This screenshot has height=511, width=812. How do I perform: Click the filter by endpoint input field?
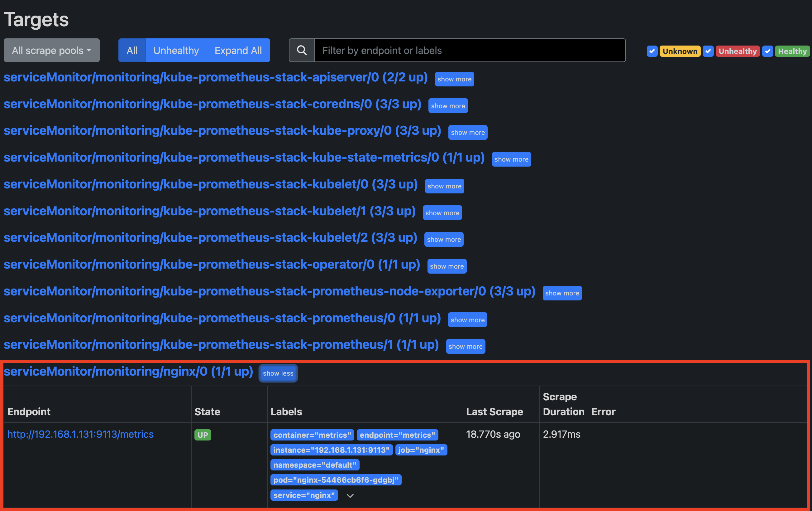470,51
